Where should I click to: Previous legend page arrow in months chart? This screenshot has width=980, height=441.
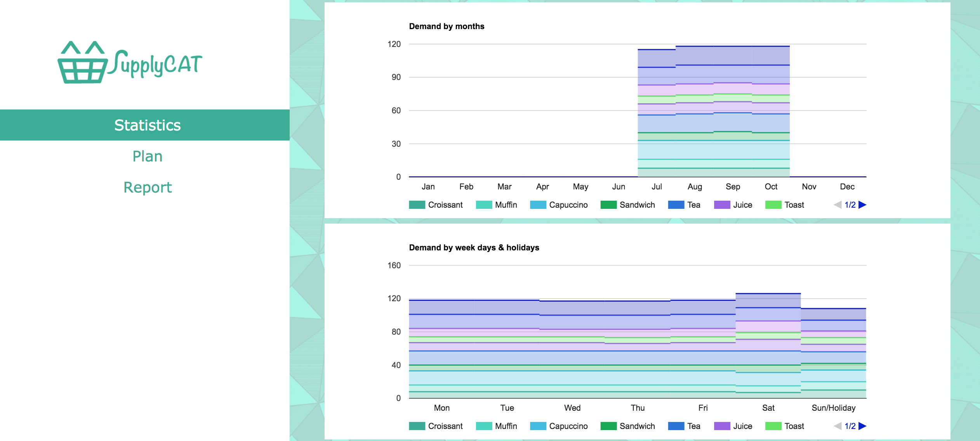coord(838,205)
